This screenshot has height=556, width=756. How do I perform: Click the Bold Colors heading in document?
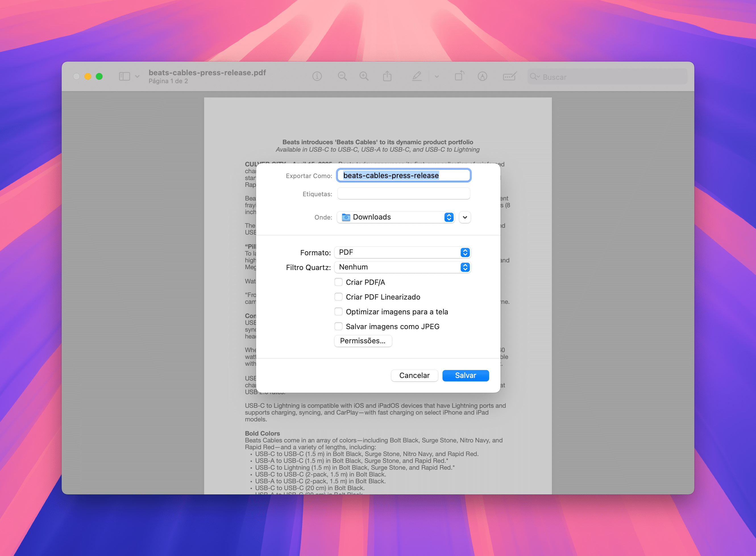(262, 433)
